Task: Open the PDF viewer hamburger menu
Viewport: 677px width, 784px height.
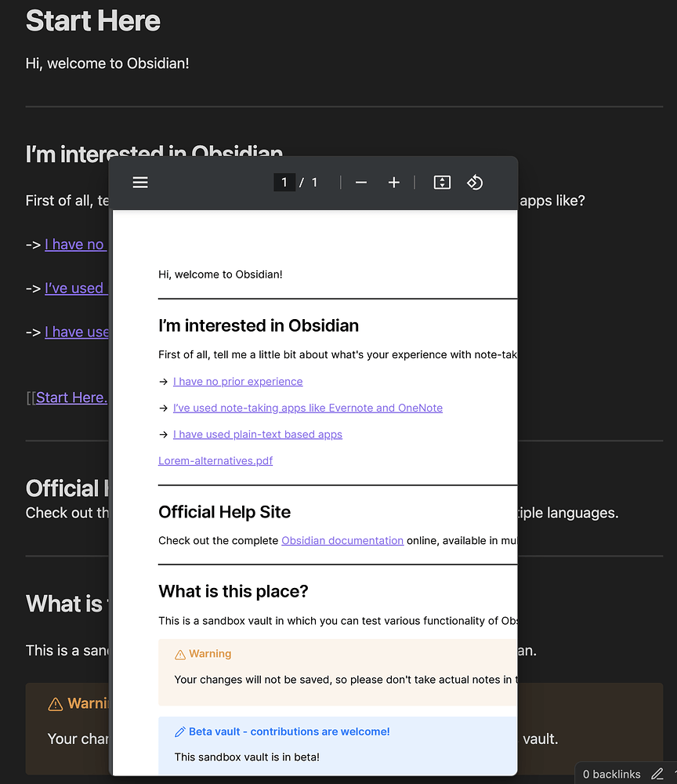Action: (140, 182)
